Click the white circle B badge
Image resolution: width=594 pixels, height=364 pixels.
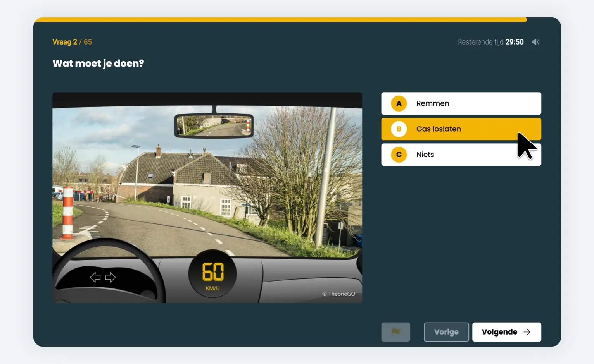399,129
